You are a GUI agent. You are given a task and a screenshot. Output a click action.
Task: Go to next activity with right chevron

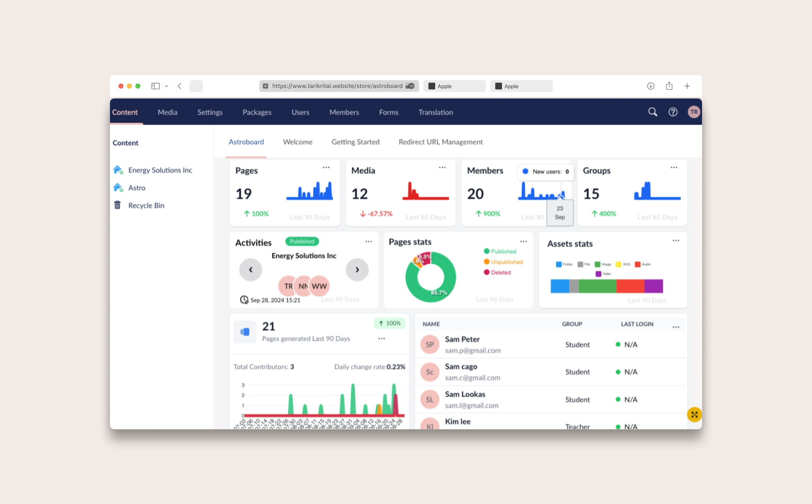click(x=357, y=270)
